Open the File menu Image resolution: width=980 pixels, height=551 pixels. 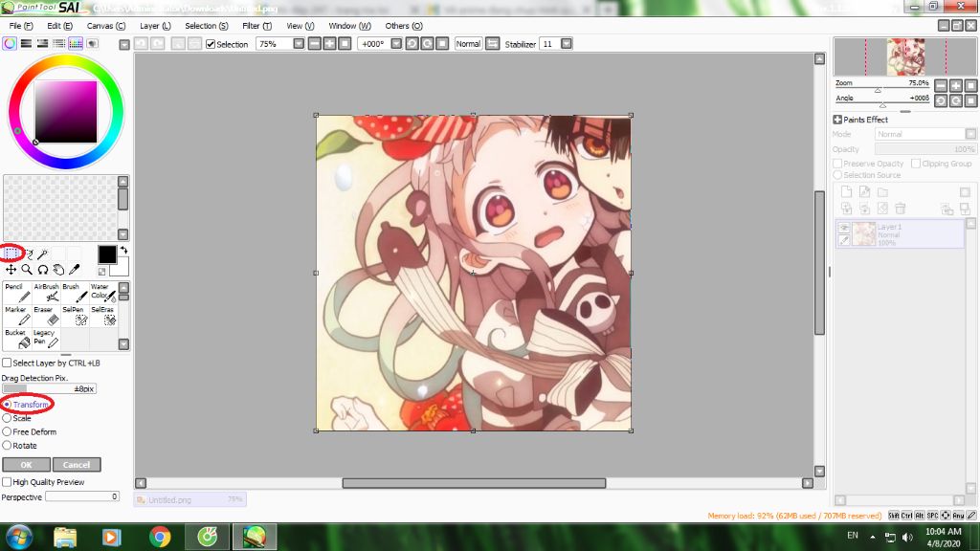(x=21, y=26)
